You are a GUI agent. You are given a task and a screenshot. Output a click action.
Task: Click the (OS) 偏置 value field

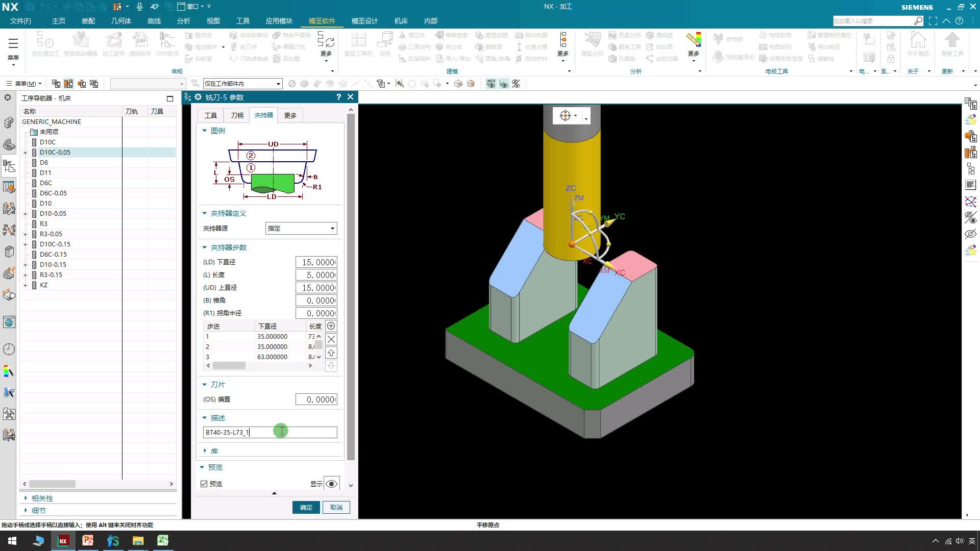(316, 399)
